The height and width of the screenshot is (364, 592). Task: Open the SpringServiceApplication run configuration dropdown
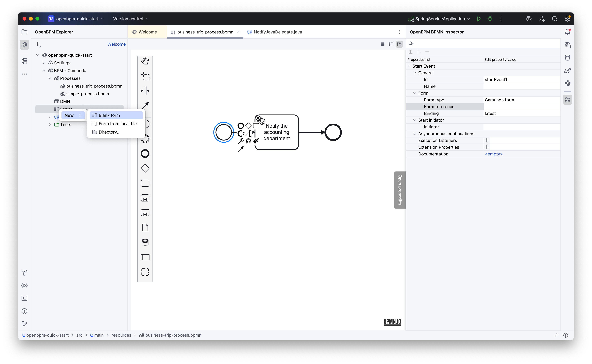(439, 19)
